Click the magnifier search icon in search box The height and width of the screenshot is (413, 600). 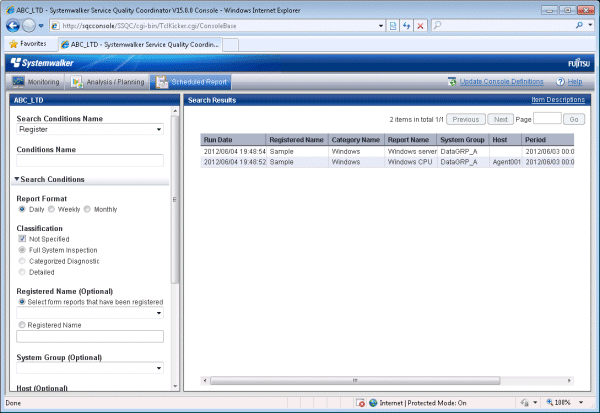point(579,25)
